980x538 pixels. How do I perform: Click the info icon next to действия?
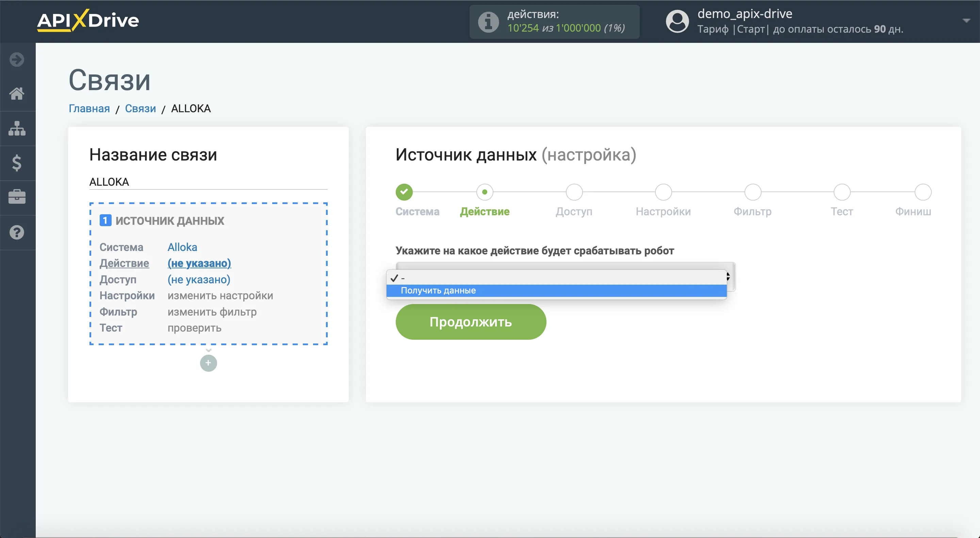pyautogui.click(x=489, y=22)
